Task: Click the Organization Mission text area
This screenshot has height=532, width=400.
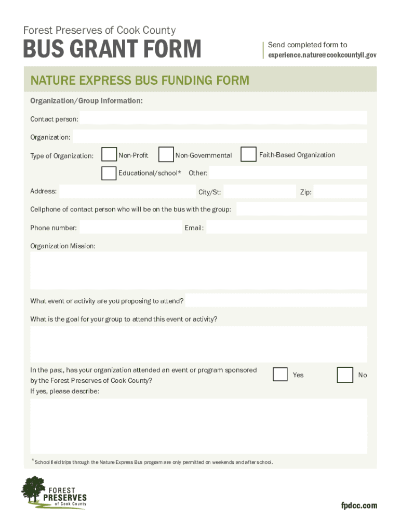Action: point(199,270)
